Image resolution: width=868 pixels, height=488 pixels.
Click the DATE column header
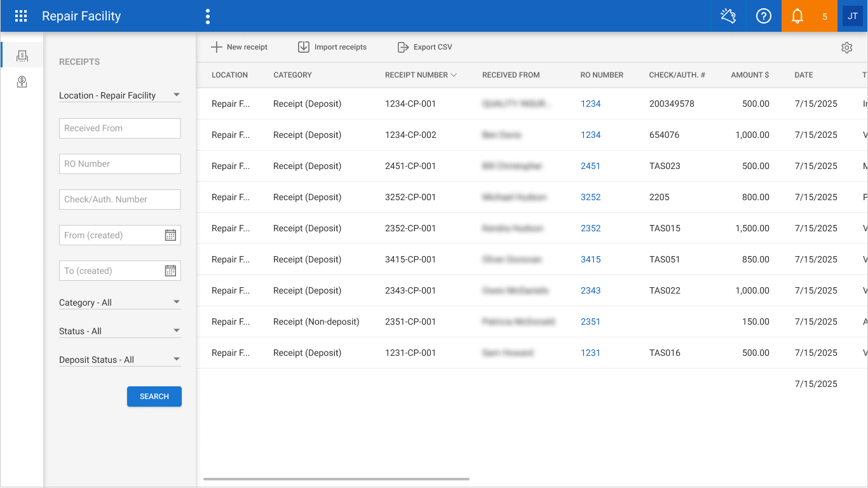tap(803, 75)
